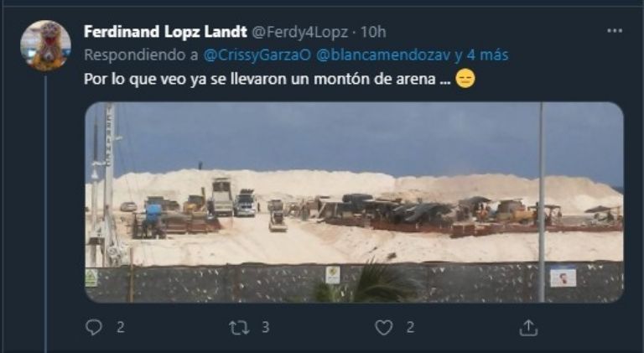The width and height of the screenshot is (644, 353).
Task: Like the tweet with the heart icon
Action: [x=383, y=328]
